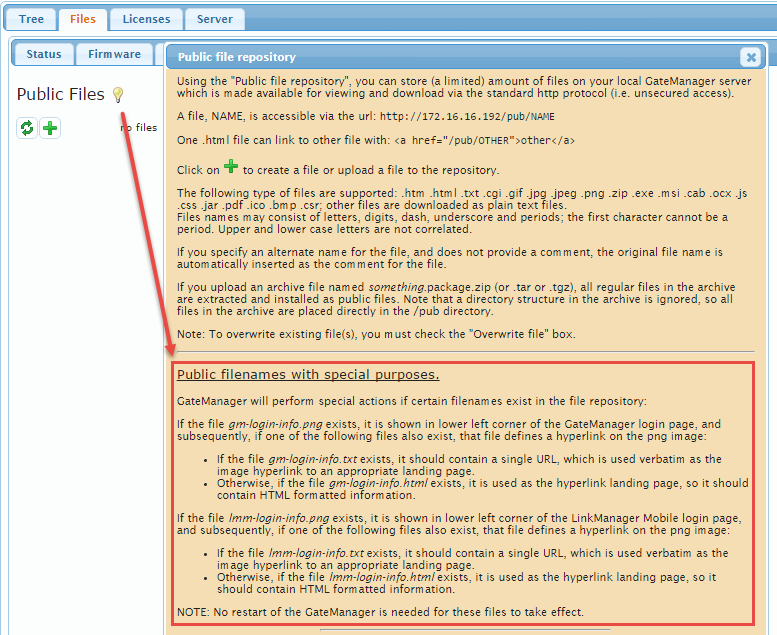Click the URL text http://172.16.16.192/pub/NAME
The image size is (777, 635).
[x=467, y=116]
